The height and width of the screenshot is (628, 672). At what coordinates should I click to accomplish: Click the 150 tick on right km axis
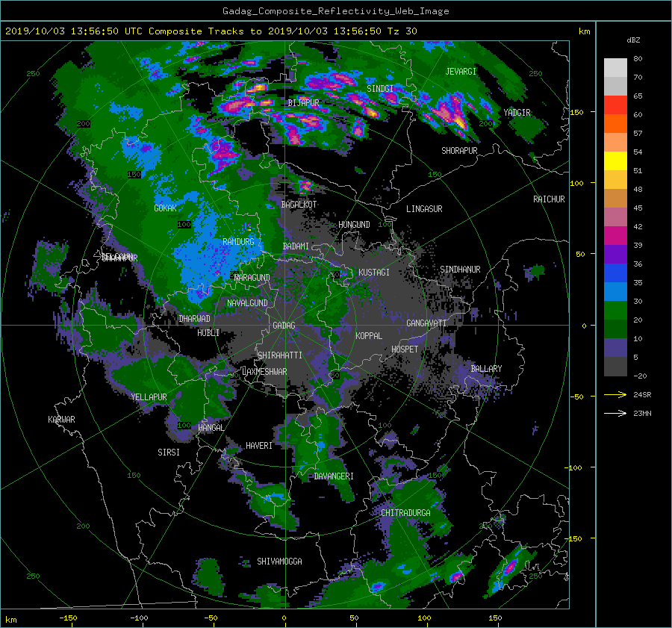[x=577, y=112]
